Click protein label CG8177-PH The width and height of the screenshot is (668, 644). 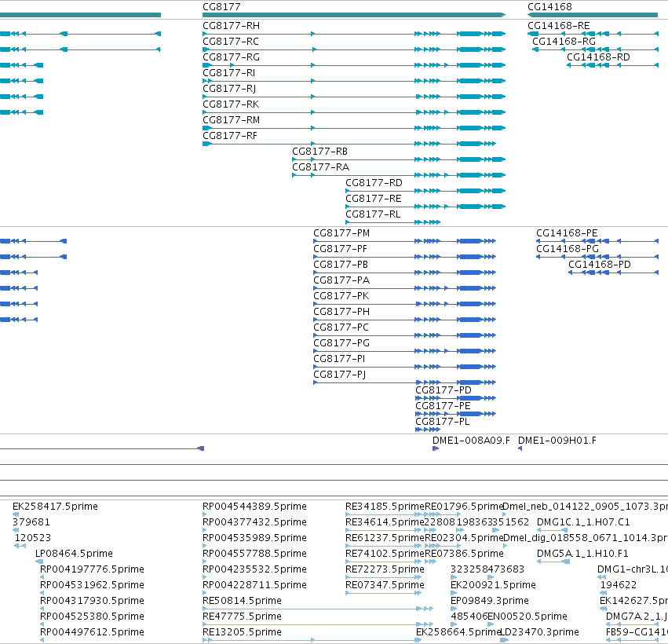(341, 313)
